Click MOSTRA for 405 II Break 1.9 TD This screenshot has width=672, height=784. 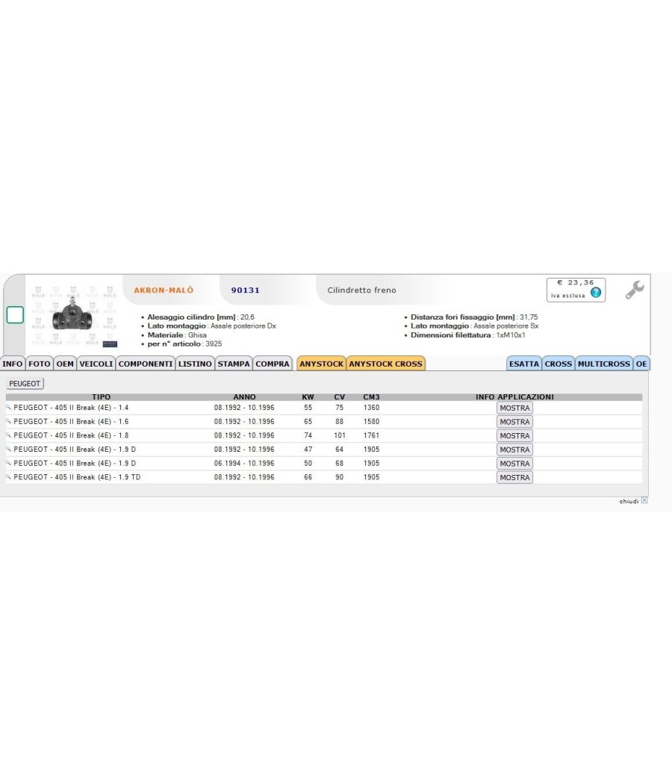(514, 478)
